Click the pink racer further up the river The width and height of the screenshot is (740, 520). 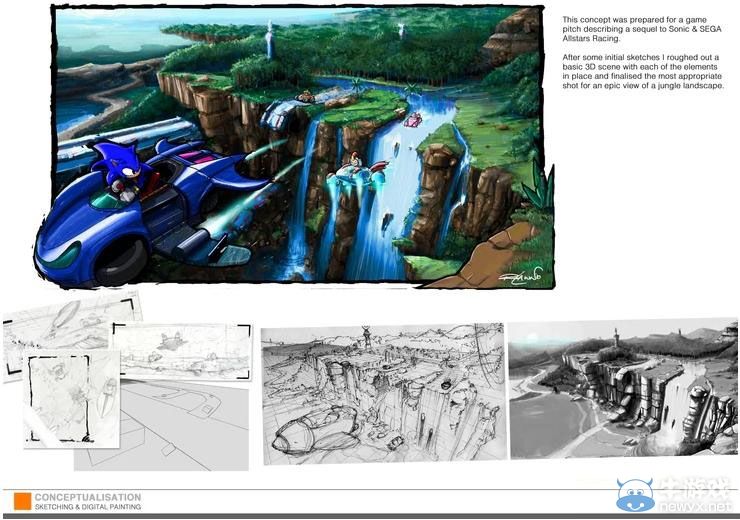click(x=411, y=120)
